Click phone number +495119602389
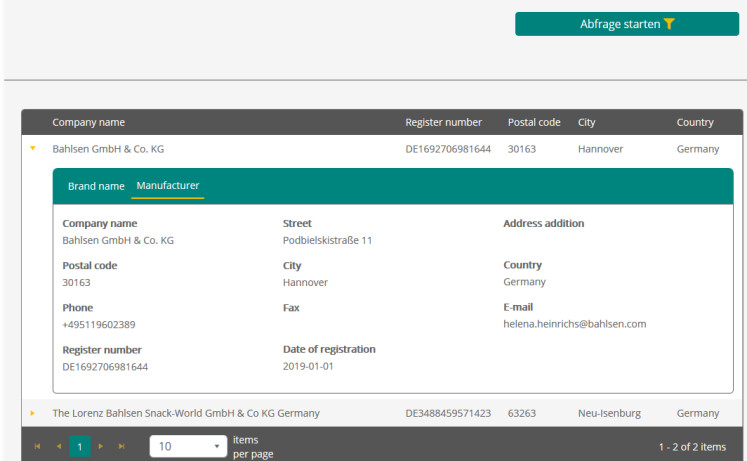Viewport: 747px width, 461px height. [x=99, y=325]
